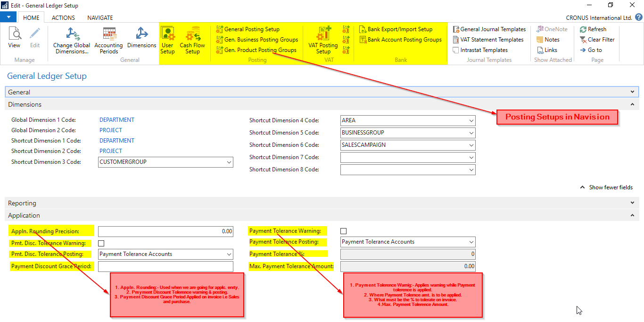Expand the General FastTab
The width and height of the screenshot is (644, 322).
pyautogui.click(x=633, y=92)
